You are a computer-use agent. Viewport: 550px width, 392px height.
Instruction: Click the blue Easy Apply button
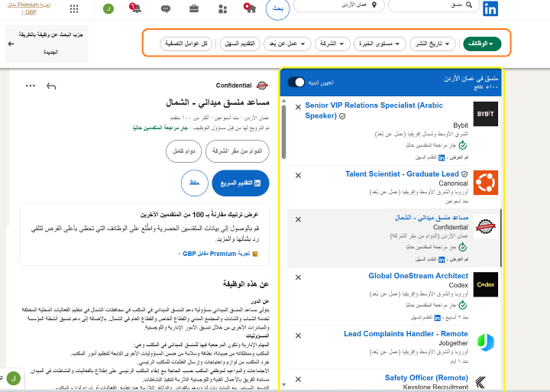coord(241,183)
